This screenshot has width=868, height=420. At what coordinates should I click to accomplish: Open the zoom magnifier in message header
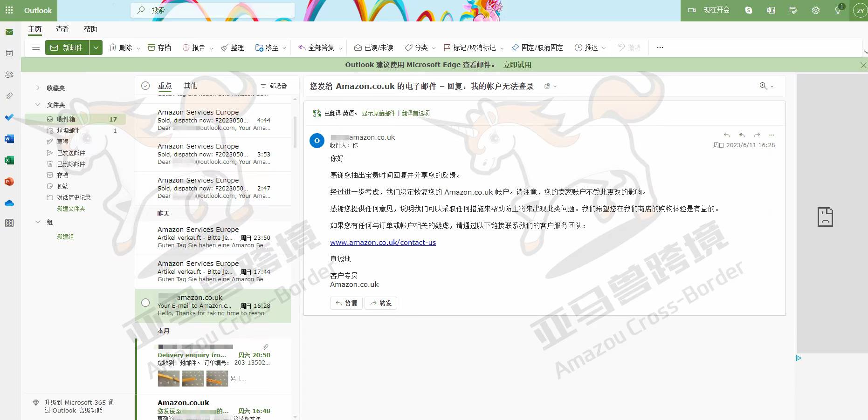(x=763, y=86)
